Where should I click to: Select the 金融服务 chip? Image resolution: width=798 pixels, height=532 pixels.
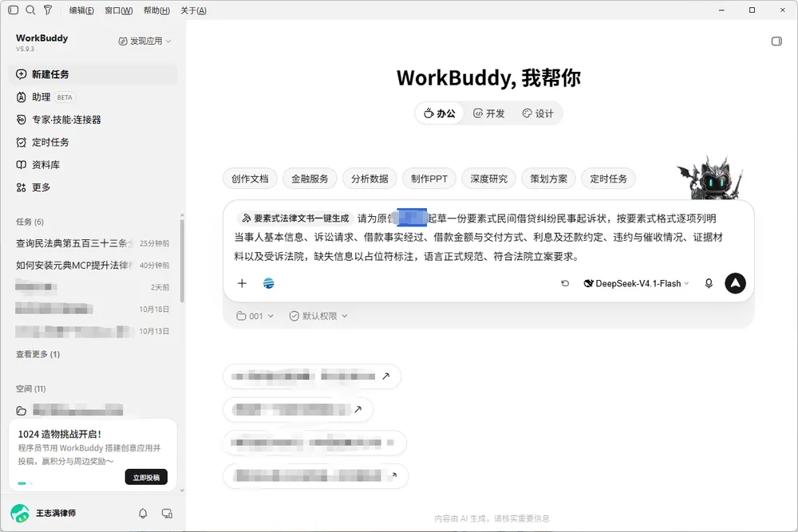[310, 179]
